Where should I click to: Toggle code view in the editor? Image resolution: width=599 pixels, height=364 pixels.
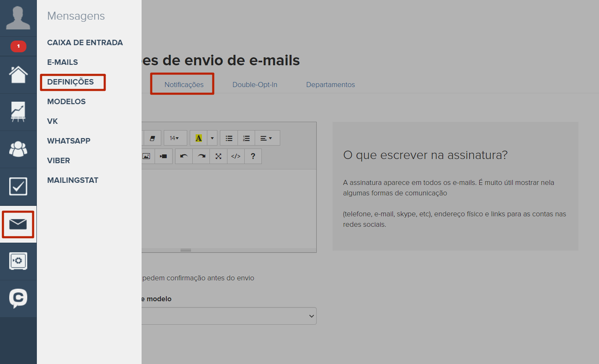pyautogui.click(x=236, y=156)
